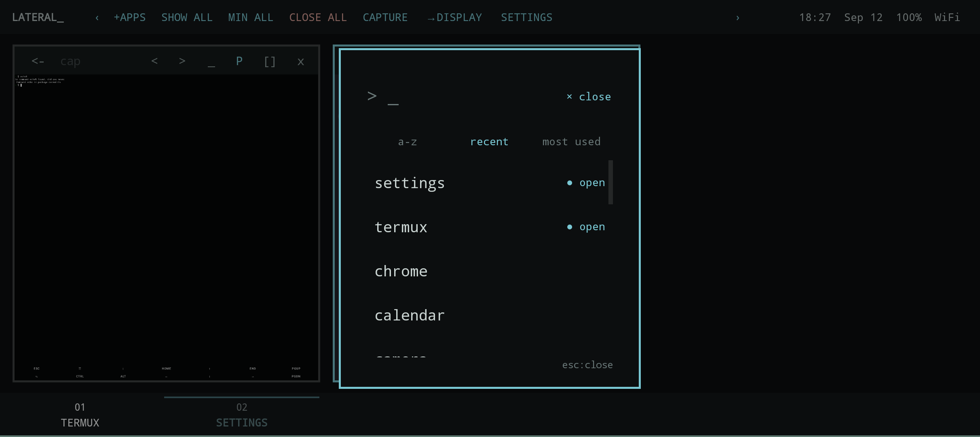980x437 pixels.
Task: Select the most used sort tab
Action: [571, 142]
